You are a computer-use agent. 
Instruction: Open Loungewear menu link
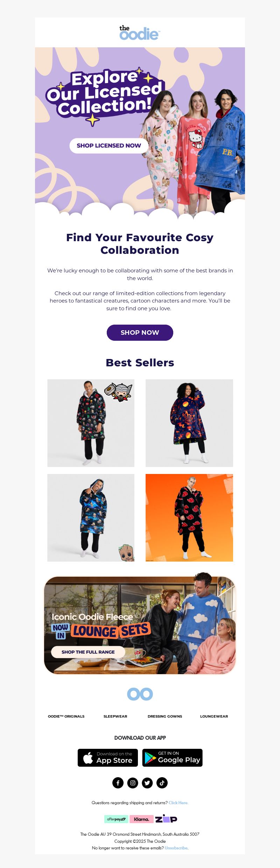tap(214, 716)
